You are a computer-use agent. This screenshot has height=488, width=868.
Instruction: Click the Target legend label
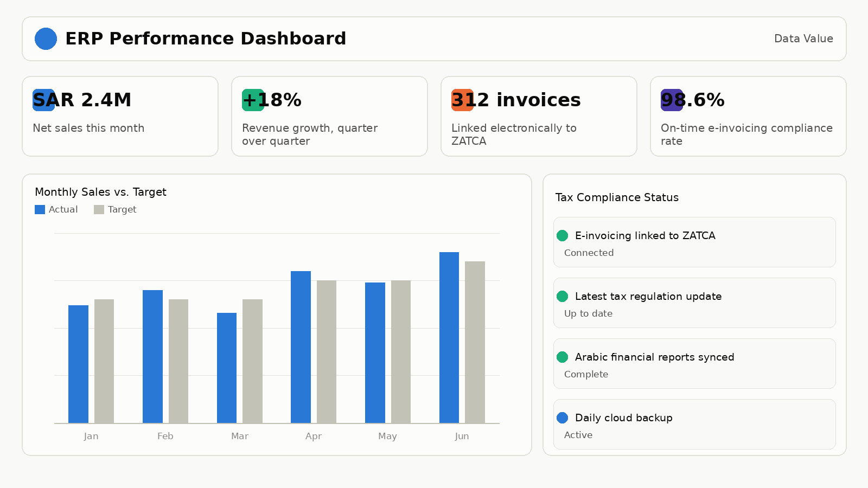coord(122,209)
